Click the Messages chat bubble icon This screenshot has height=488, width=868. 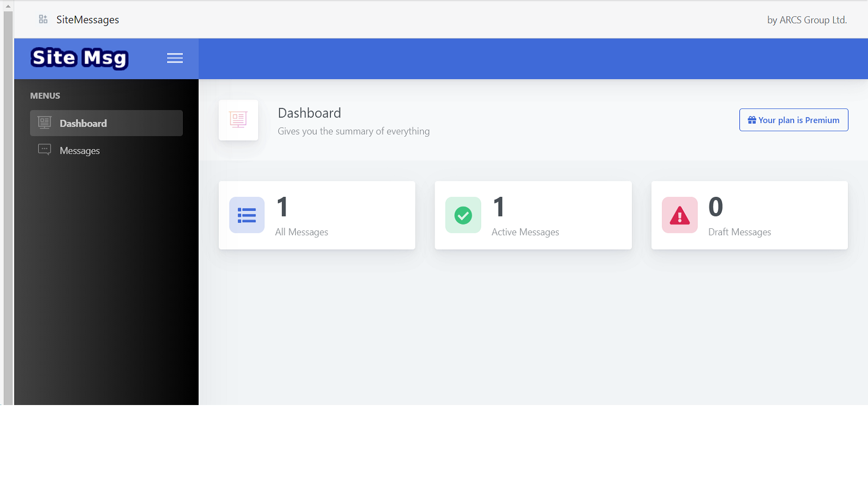coord(44,150)
